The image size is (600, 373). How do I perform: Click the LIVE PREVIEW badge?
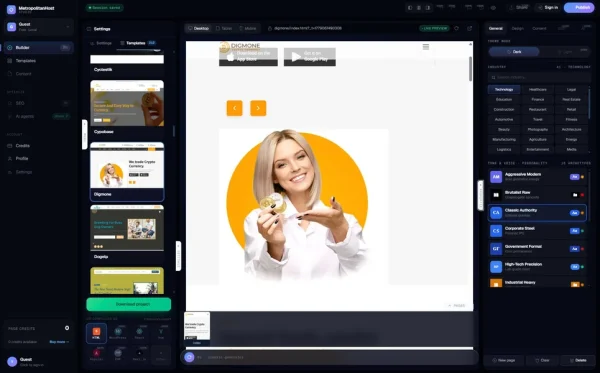pyautogui.click(x=434, y=28)
